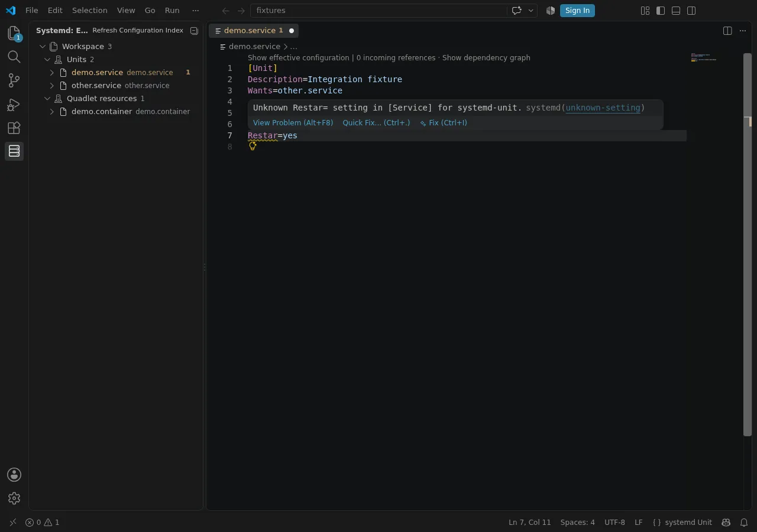Image resolution: width=757 pixels, height=532 pixels.
Task: Open the Search view icon
Action: click(14, 57)
